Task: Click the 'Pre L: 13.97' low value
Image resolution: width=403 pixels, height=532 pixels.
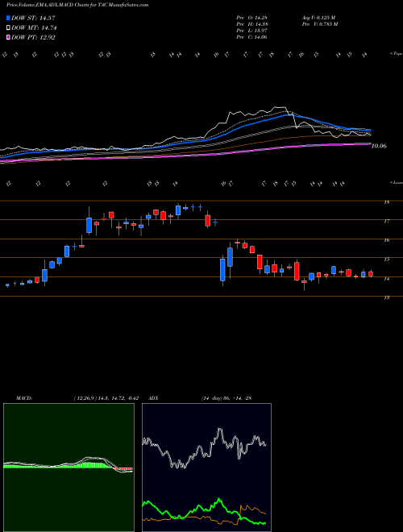Action: 252,31
